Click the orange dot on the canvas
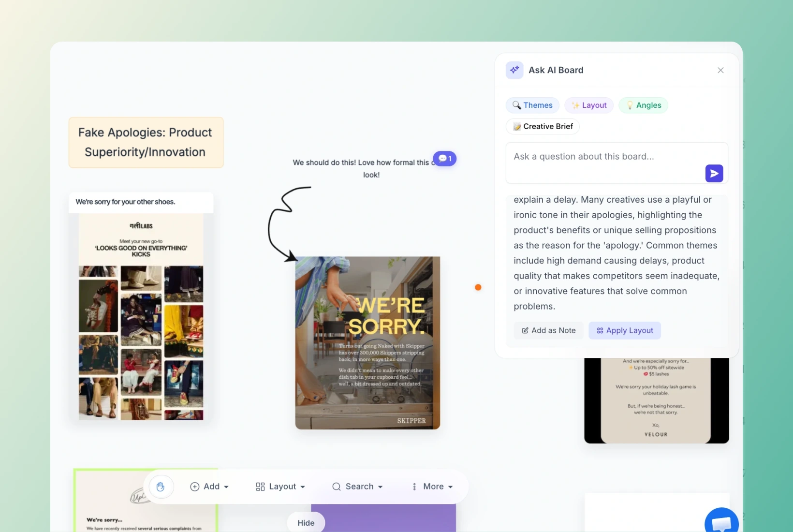 click(x=478, y=287)
